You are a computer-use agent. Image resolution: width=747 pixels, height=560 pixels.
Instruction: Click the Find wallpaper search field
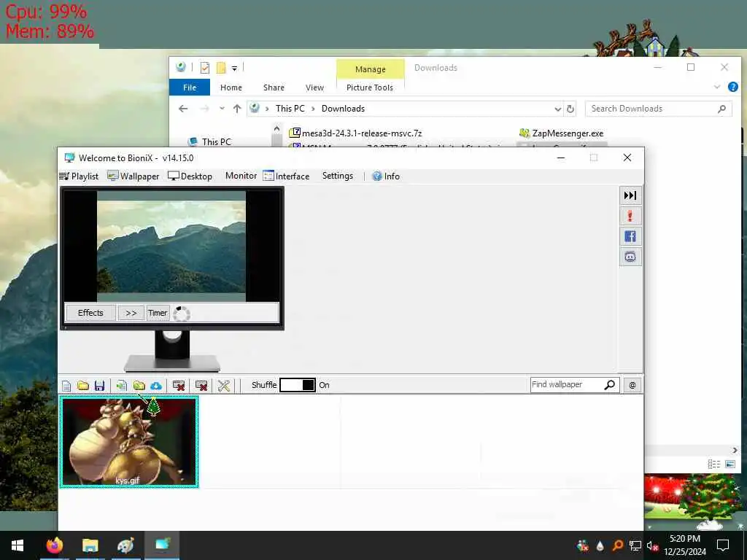coord(568,385)
